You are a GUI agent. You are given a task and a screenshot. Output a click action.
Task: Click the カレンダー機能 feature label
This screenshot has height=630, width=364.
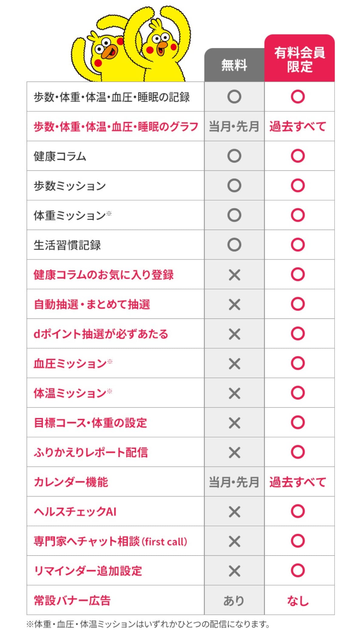[71, 482]
